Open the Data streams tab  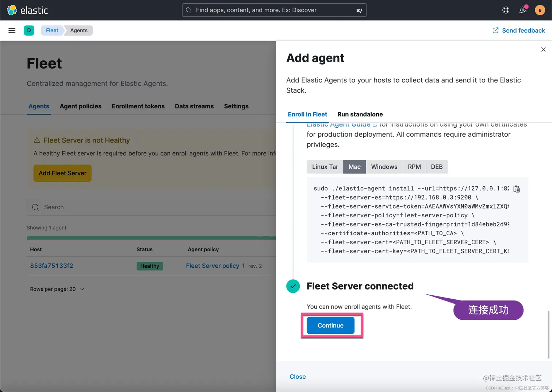point(194,106)
